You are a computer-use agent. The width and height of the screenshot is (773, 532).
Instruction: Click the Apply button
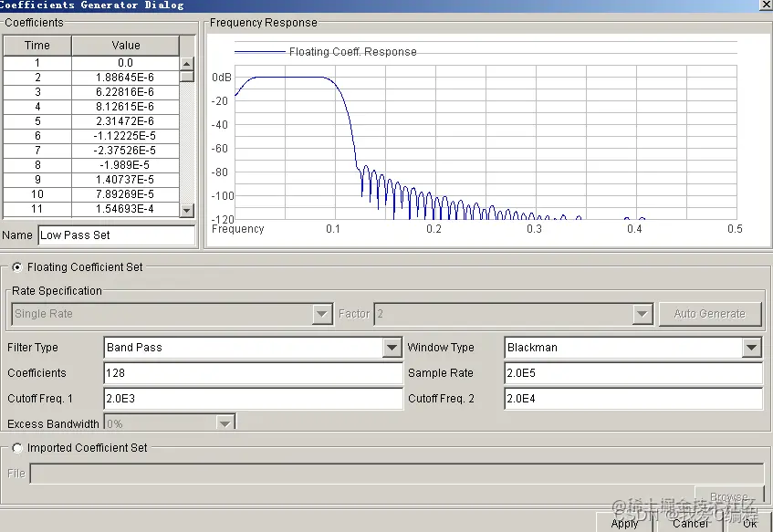click(624, 523)
